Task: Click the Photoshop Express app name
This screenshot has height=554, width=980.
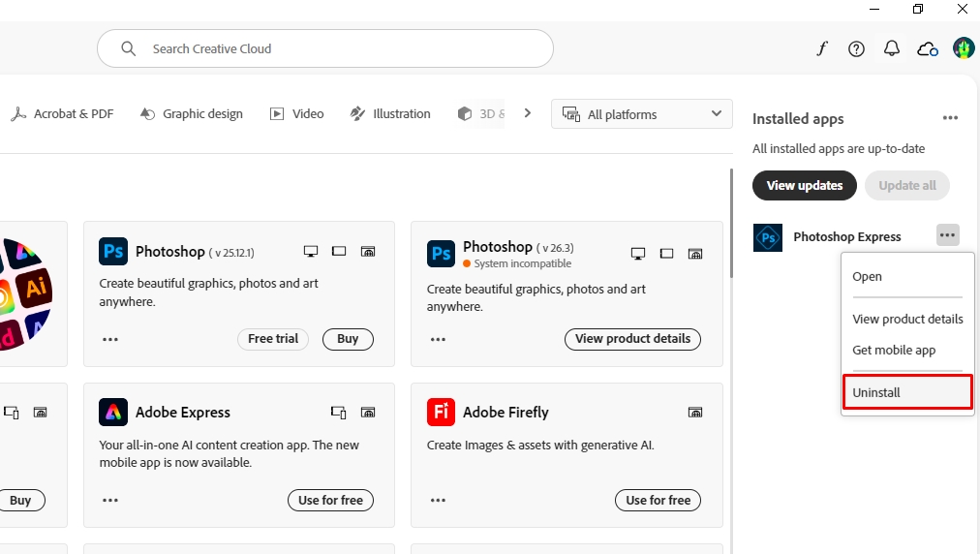Action: coord(847,237)
